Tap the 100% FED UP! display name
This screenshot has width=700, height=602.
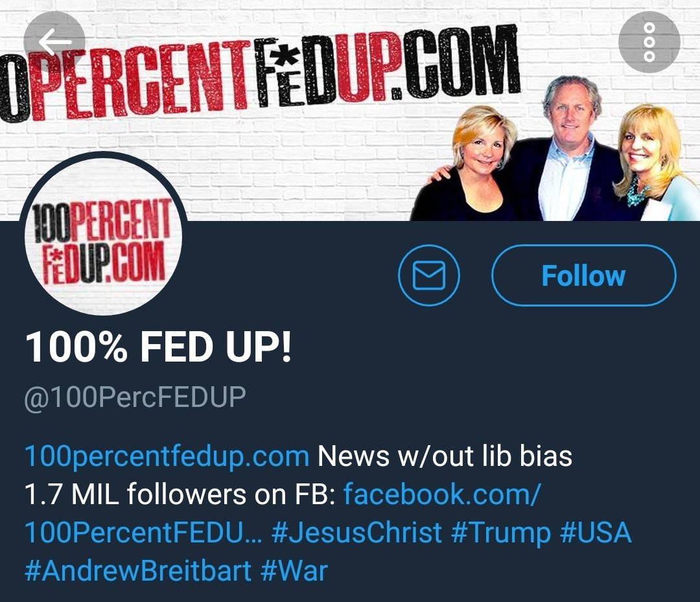[x=159, y=347]
